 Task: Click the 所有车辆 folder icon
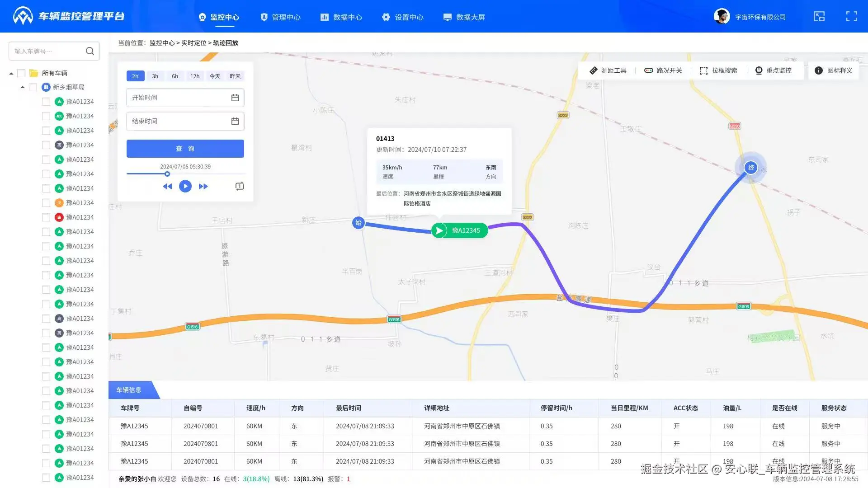(34, 73)
